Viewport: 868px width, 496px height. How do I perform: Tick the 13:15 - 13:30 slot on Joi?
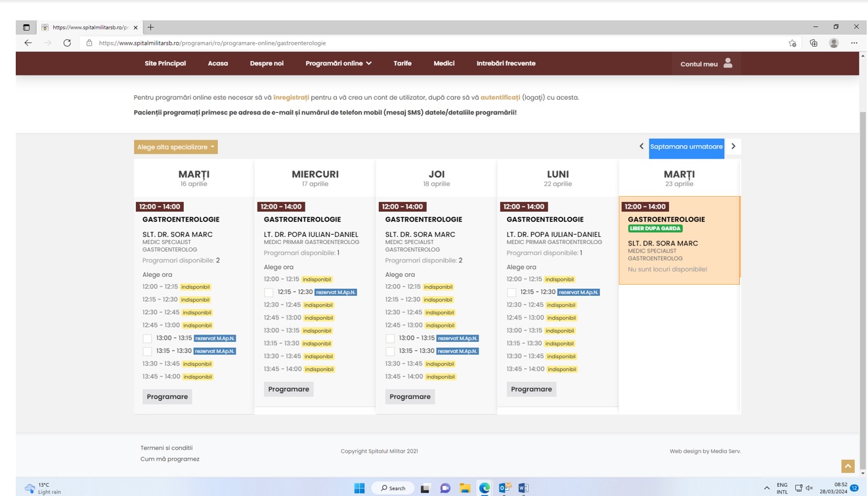(x=390, y=352)
